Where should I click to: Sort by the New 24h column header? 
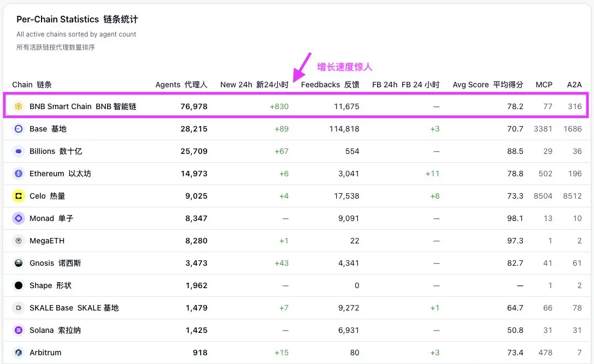point(254,85)
